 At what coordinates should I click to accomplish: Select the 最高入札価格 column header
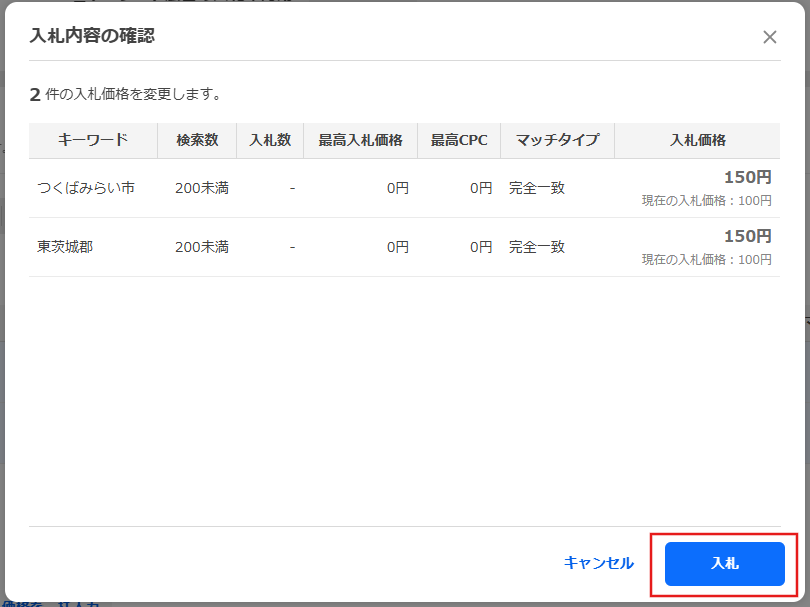click(x=360, y=140)
